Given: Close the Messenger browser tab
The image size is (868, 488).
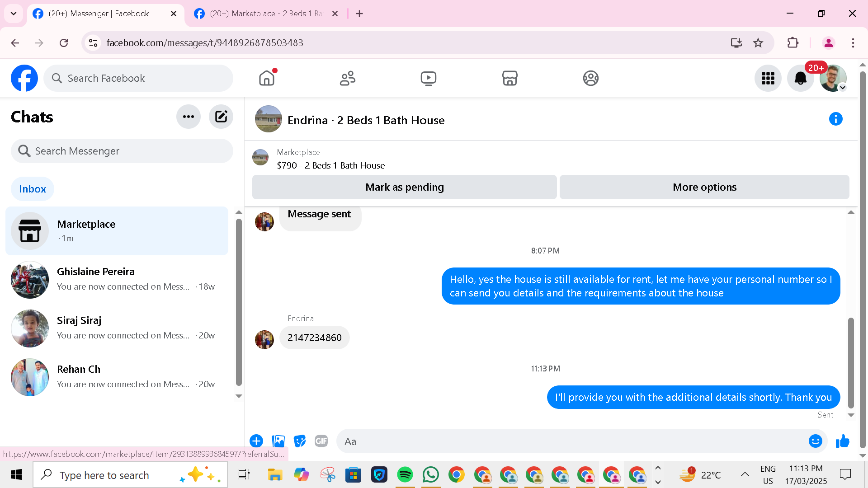Looking at the screenshot, I should pos(174,14).
